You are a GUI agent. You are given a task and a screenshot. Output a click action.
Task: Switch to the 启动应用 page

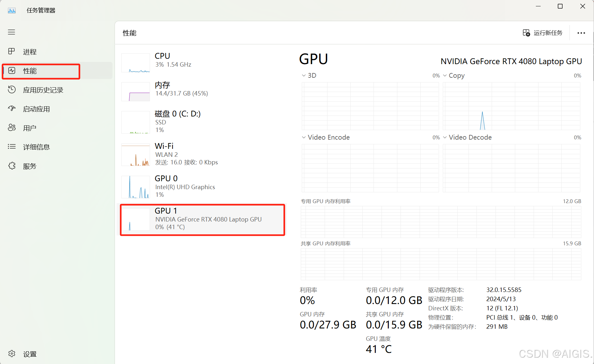click(x=37, y=109)
